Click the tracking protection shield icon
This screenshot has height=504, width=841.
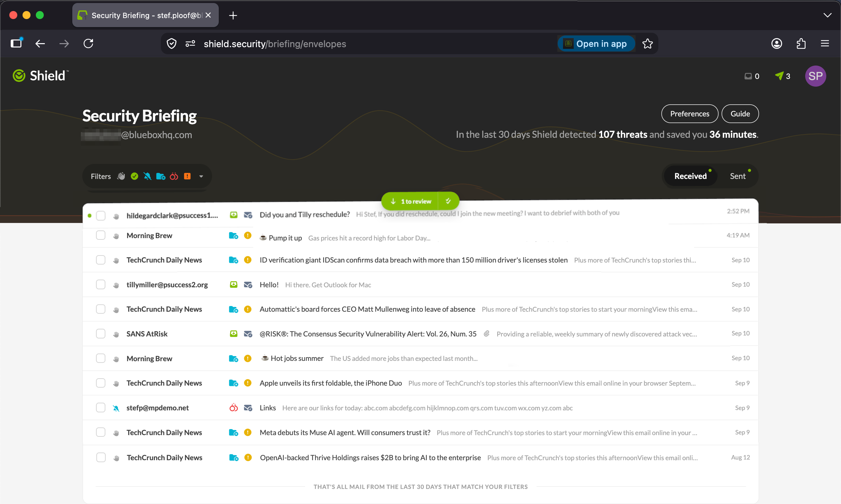click(x=172, y=43)
